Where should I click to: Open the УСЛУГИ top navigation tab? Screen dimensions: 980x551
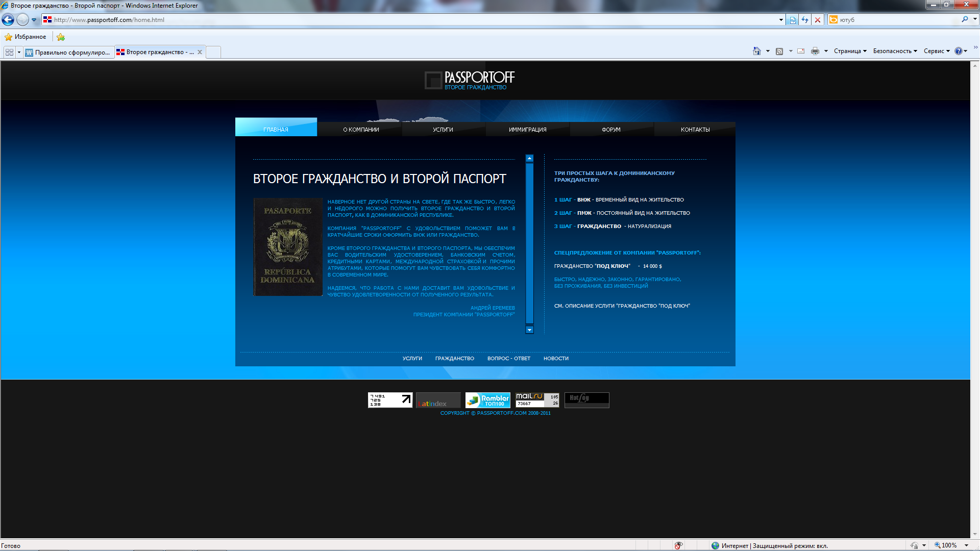click(x=443, y=130)
